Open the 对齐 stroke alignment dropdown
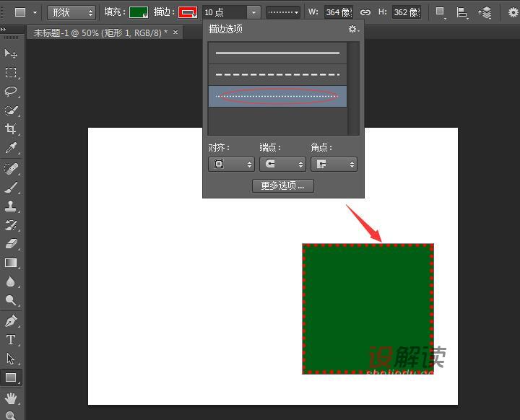 click(x=231, y=165)
